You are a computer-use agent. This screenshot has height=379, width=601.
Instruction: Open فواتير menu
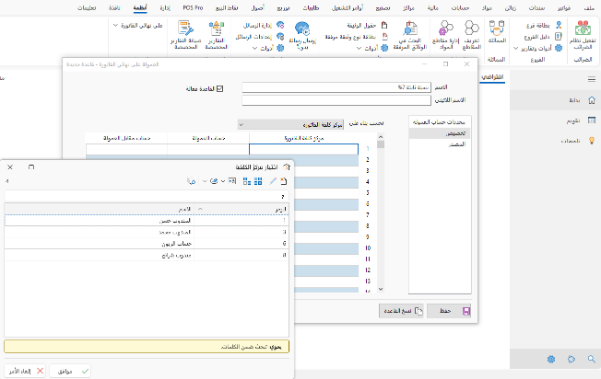564,8
